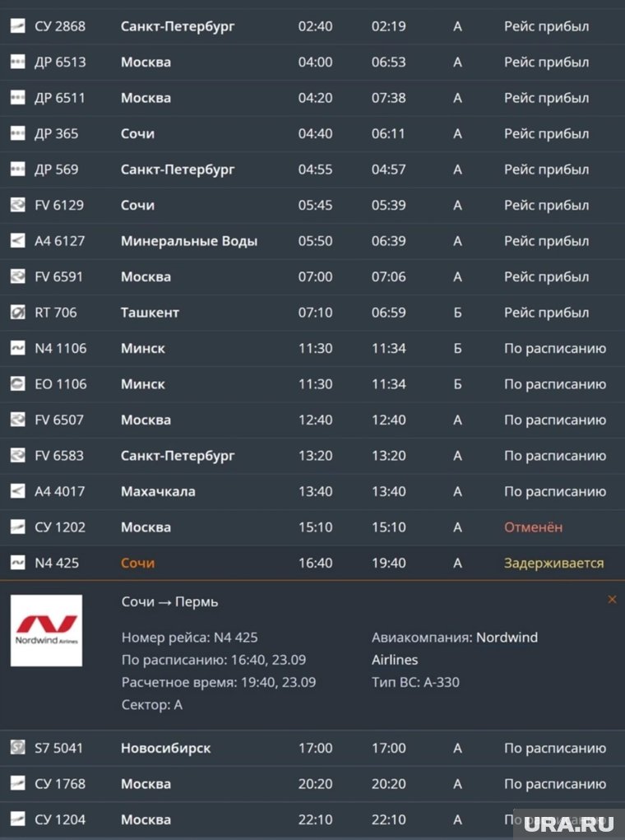625x840 pixels.
Task: Select the Новосибирск S7 5041 row
Action: click(312, 748)
